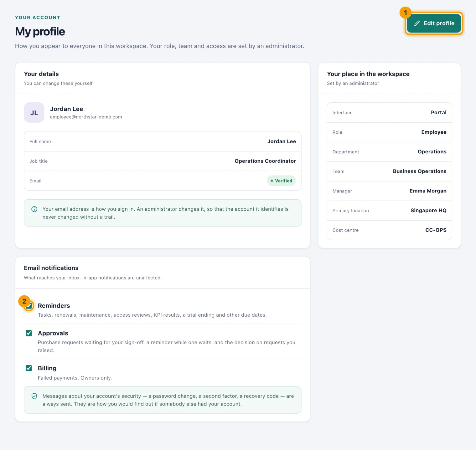Click the Cost centre row label

pyautogui.click(x=345, y=230)
